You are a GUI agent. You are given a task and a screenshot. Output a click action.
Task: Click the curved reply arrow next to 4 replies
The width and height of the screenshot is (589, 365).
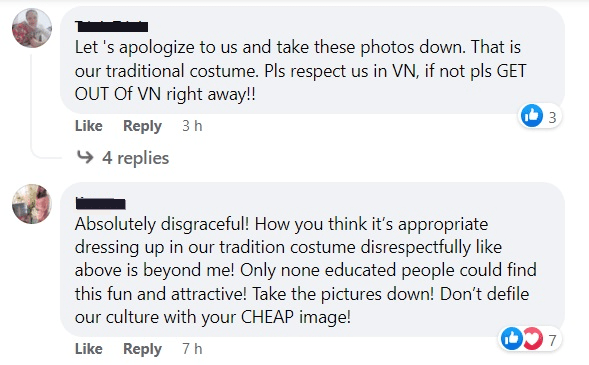85,157
